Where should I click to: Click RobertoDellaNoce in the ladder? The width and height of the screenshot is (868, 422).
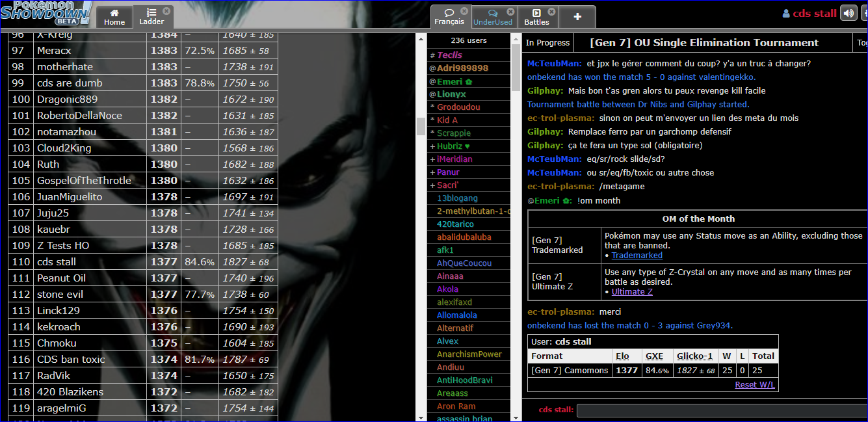79,116
